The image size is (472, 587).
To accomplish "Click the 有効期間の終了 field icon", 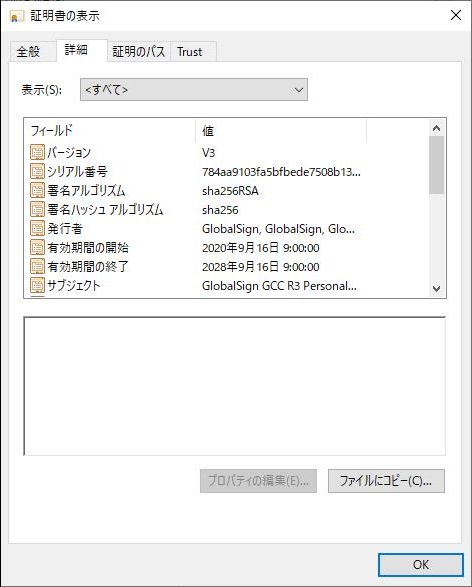I will coord(37,267).
